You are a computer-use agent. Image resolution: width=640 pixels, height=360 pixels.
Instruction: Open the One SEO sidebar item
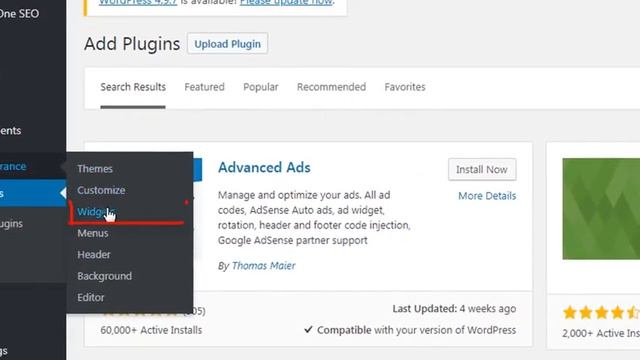pyautogui.click(x=20, y=13)
